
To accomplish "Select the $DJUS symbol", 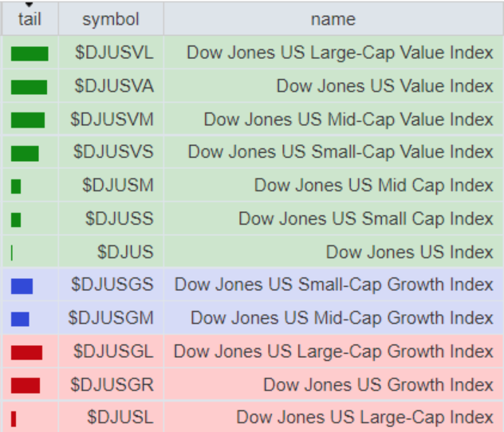I will pyautogui.click(x=125, y=252).
